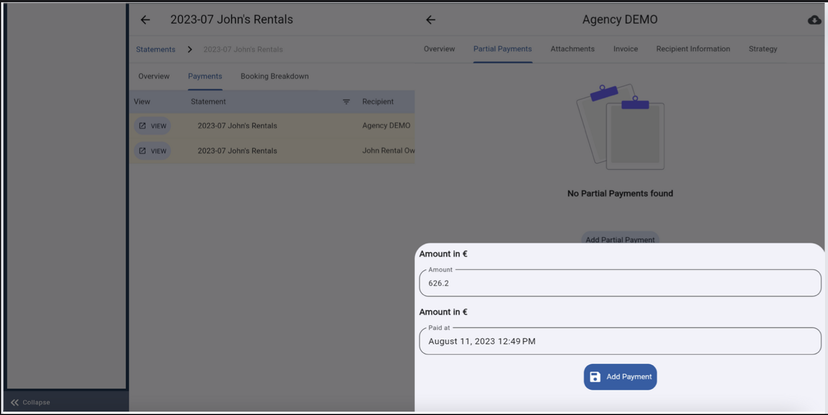
Task: Open the Recipient Information tab
Action: click(692, 49)
